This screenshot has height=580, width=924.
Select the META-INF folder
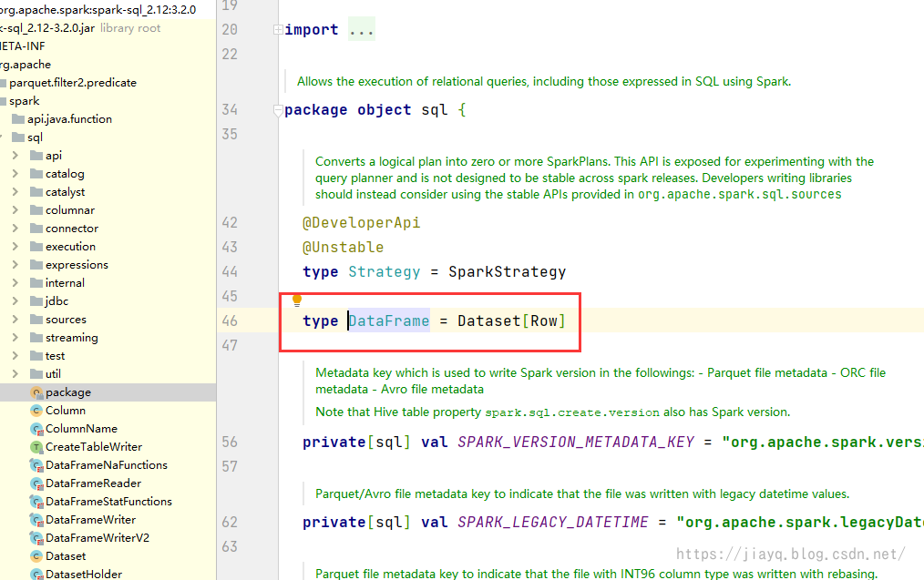click(x=23, y=46)
